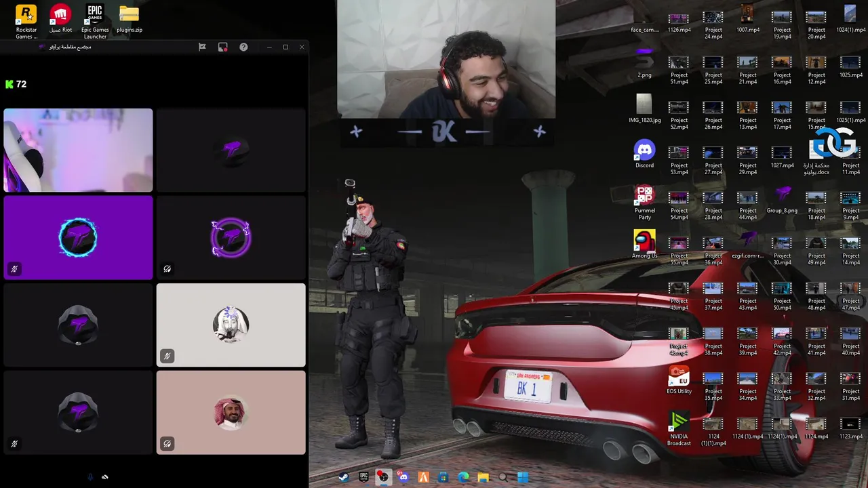Click the green Kick viewer count 72

click(16, 84)
